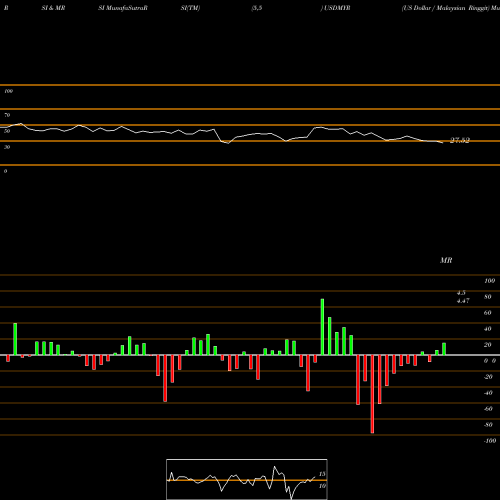Click the 27.52 RSI value label
Screen dimensions: 500x500
click(x=460, y=140)
